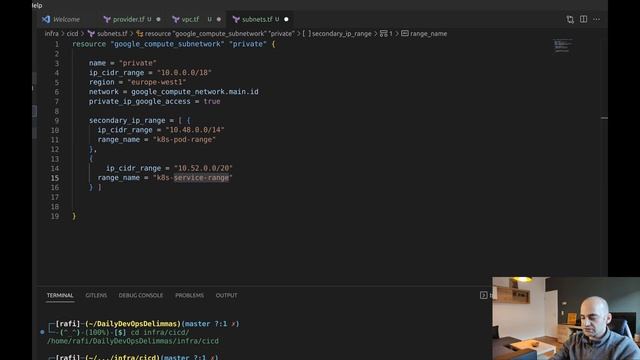This screenshot has height=360, width=640.
Task: Click the private_ip_google_access true value
Action: (x=212, y=102)
